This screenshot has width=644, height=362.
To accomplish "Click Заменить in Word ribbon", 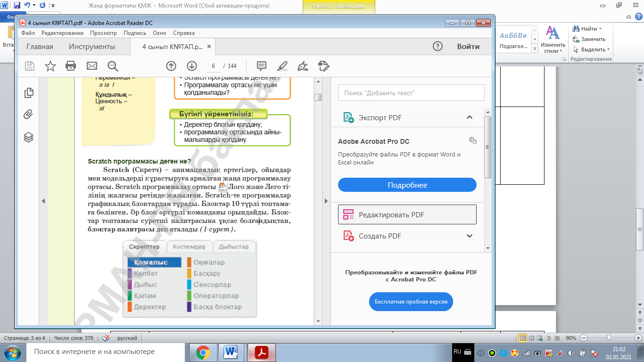I will (x=589, y=39).
